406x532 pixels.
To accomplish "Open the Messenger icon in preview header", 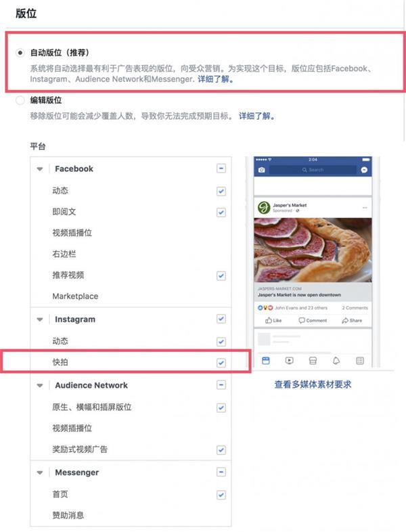I will point(364,170).
